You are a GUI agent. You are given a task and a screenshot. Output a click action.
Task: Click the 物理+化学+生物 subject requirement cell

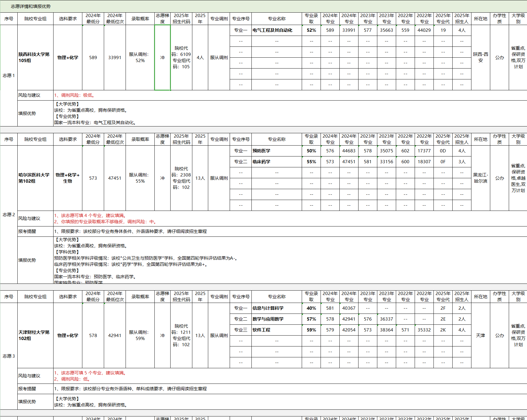(68, 178)
